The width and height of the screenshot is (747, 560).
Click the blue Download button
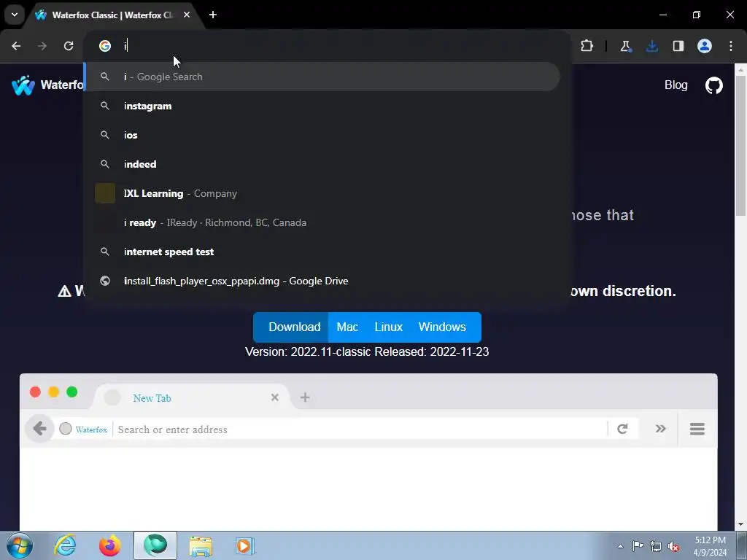tap(290, 327)
